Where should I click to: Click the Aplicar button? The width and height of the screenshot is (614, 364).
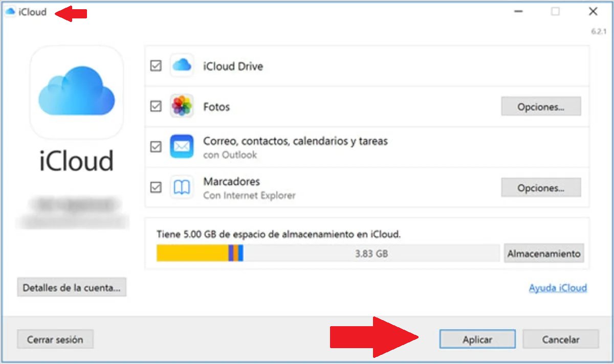coord(477,339)
